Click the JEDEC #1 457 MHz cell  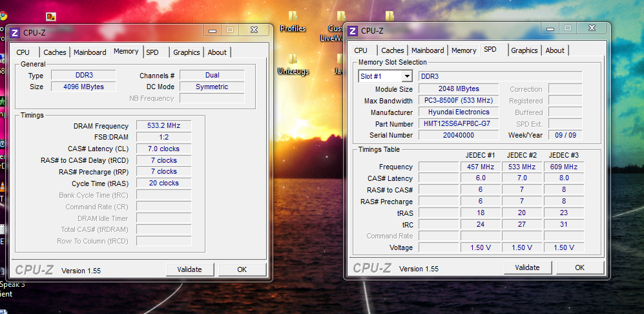[x=481, y=167]
